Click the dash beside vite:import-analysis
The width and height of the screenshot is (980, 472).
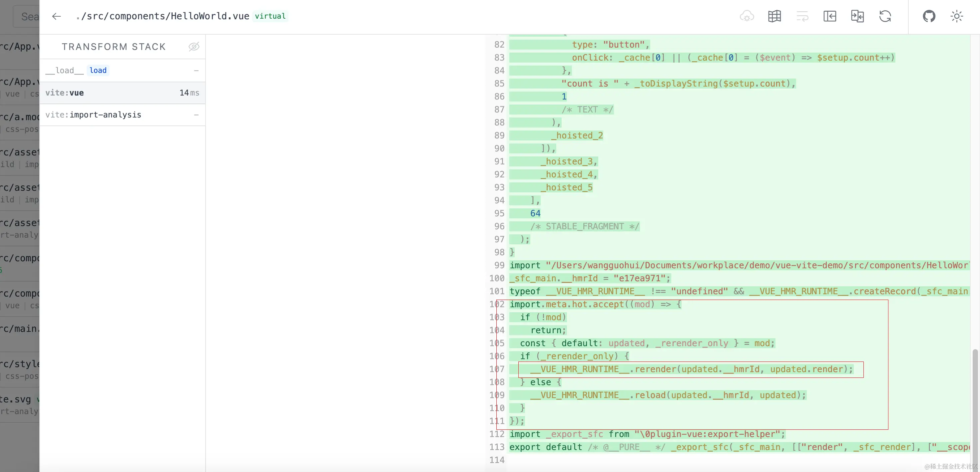pyautogui.click(x=196, y=115)
